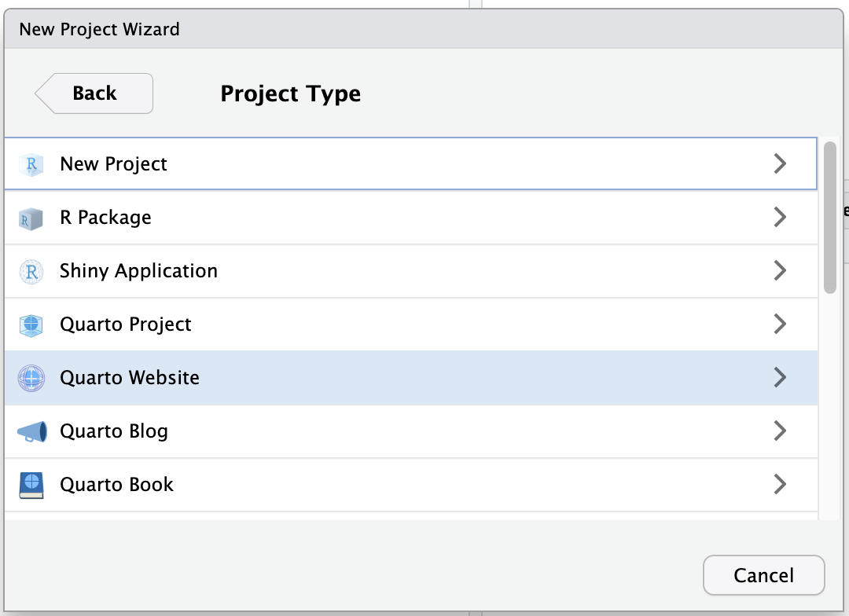This screenshot has width=849, height=616.
Task: Click the New Project R cube icon
Action: (31, 164)
